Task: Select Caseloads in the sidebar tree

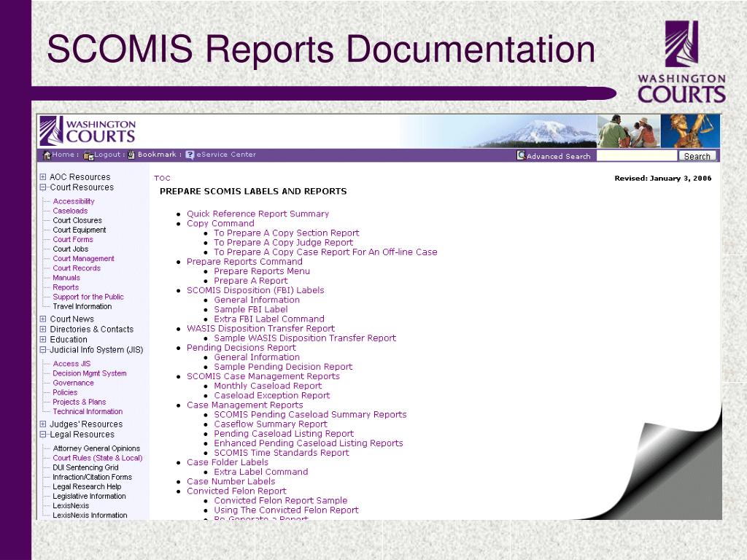Action: (x=70, y=211)
